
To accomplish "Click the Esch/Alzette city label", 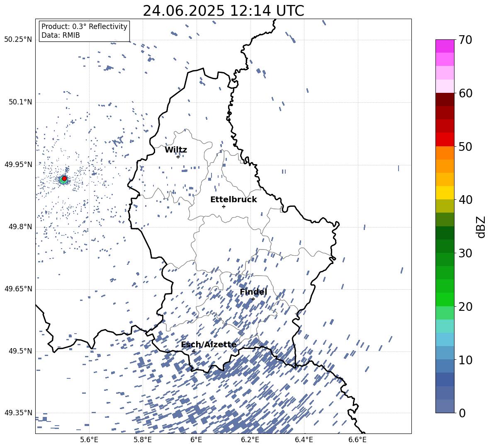I will (209, 345).
